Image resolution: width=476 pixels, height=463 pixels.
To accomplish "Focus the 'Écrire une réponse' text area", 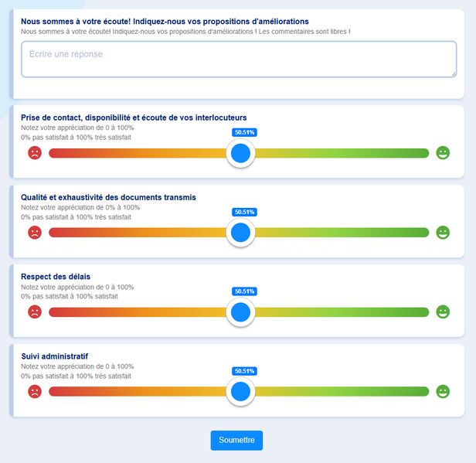I will click(239, 60).
